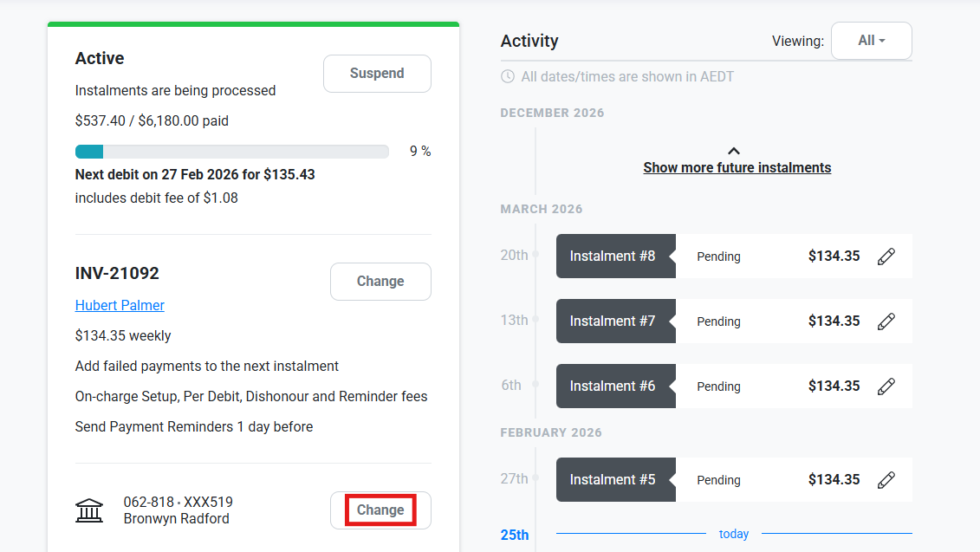Edit Instalment #7 using its pencil icon

886,321
